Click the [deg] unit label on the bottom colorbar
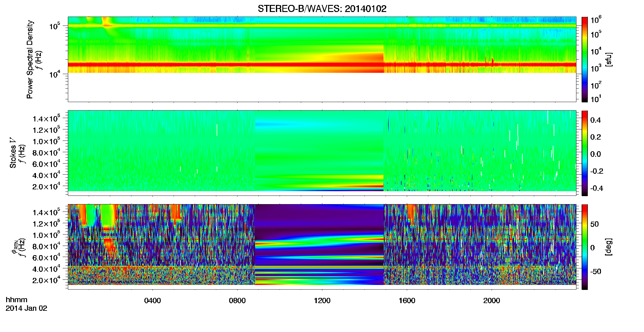 pos(609,247)
